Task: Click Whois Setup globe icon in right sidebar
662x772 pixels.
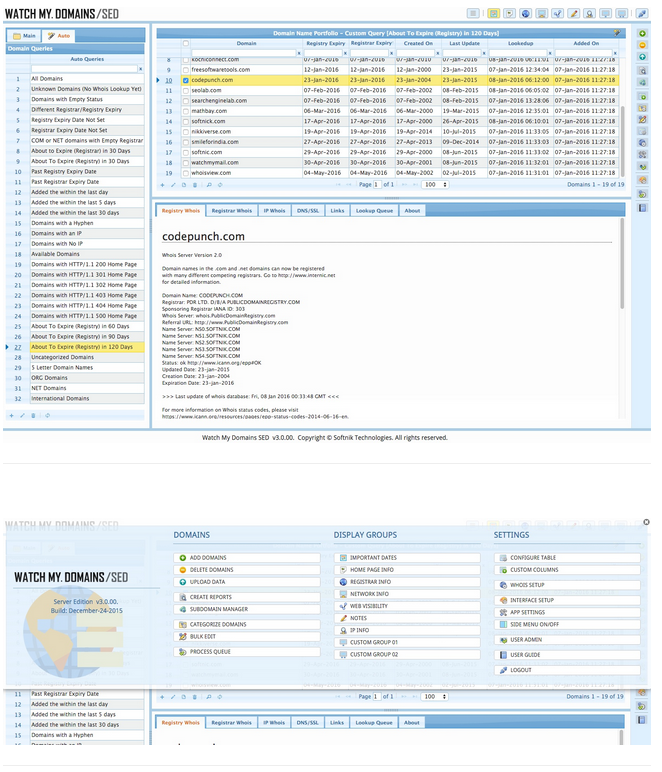Action: 642,143
